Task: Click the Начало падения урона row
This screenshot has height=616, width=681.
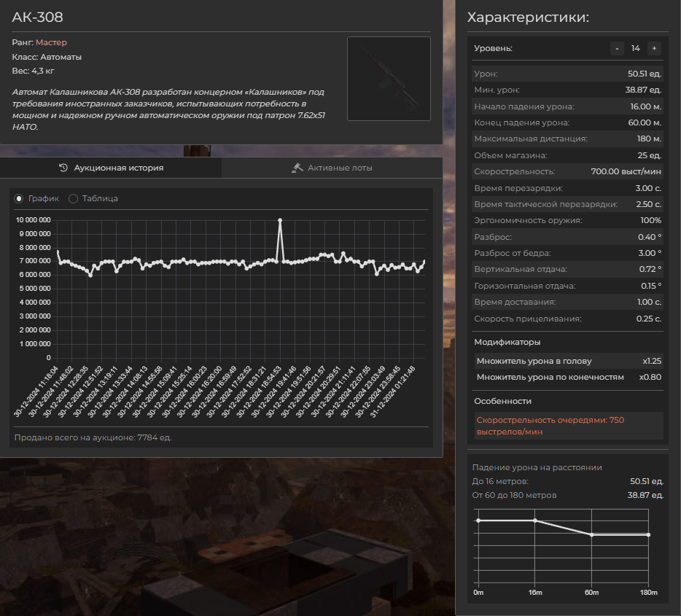Action: [567, 106]
